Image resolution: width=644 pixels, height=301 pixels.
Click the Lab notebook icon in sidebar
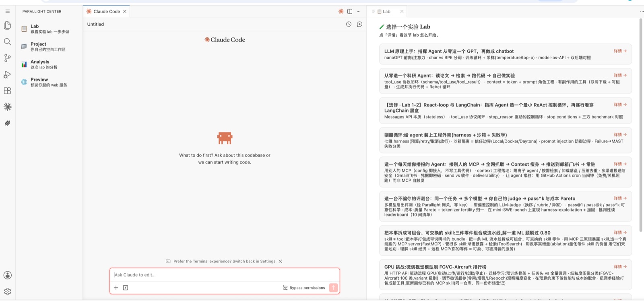pyautogui.click(x=24, y=29)
